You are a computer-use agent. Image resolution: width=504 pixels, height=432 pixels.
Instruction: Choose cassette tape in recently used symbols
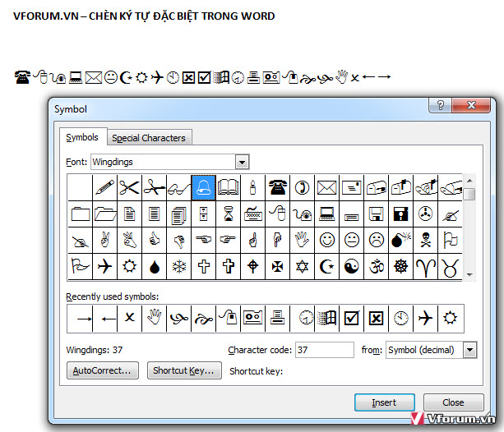point(253,319)
